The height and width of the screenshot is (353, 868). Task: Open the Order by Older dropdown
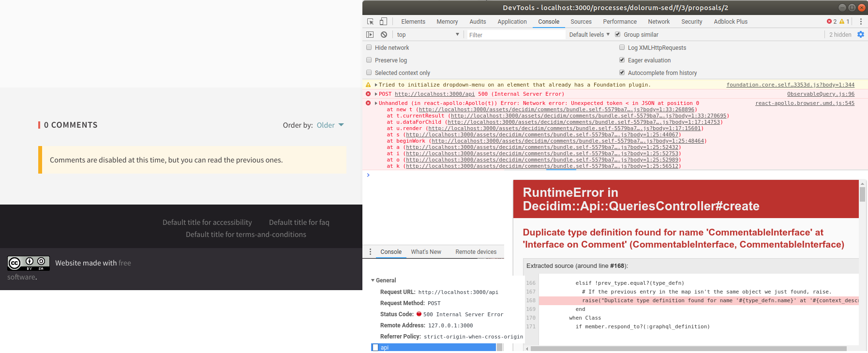click(x=330, y=125)
